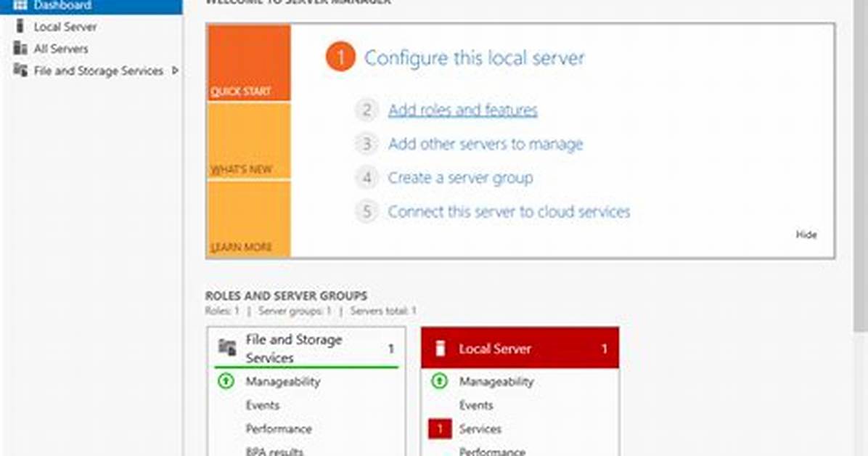Click the Roles and Server Groups heading
The image size is (868, 456).
coord(286,296)
